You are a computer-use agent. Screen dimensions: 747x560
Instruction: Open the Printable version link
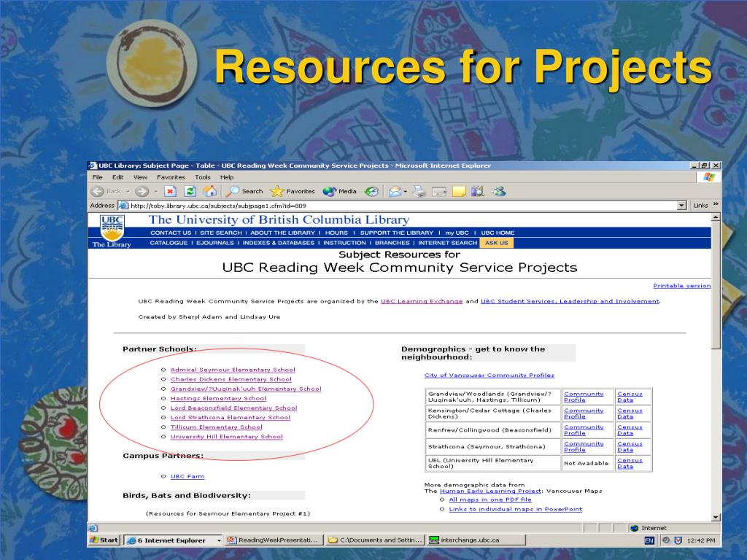(682, 286)
